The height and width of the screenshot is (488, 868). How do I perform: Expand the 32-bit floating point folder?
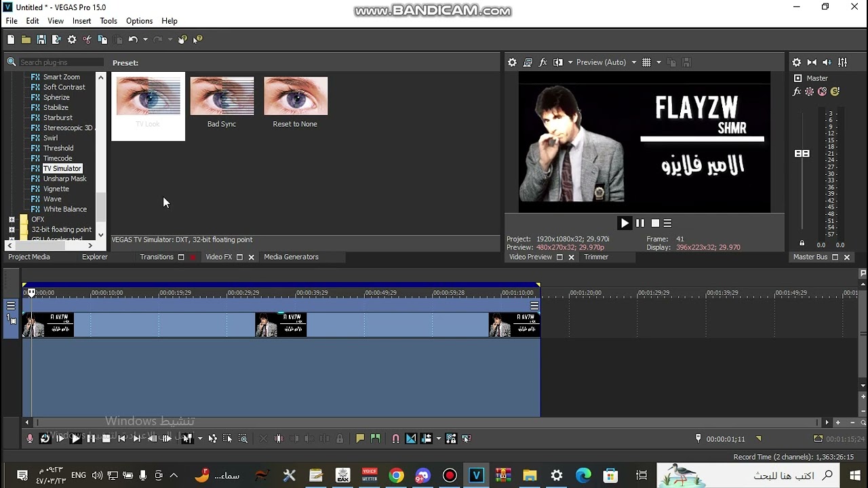tap(12, 230)
